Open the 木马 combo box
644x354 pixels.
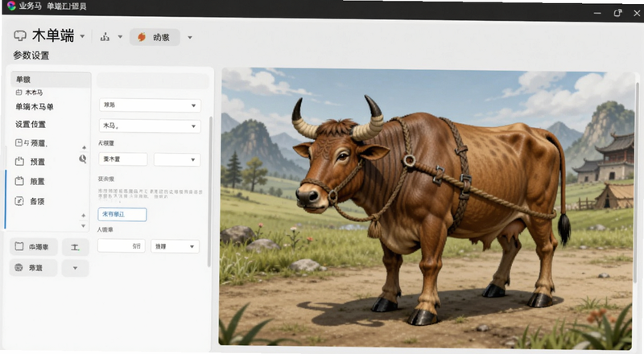tap(150, 126)
